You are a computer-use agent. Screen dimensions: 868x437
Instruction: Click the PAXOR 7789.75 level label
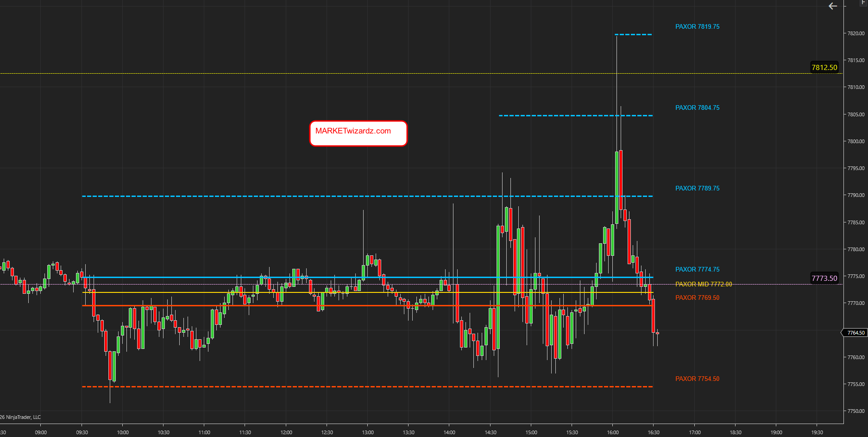click(697, 188)
